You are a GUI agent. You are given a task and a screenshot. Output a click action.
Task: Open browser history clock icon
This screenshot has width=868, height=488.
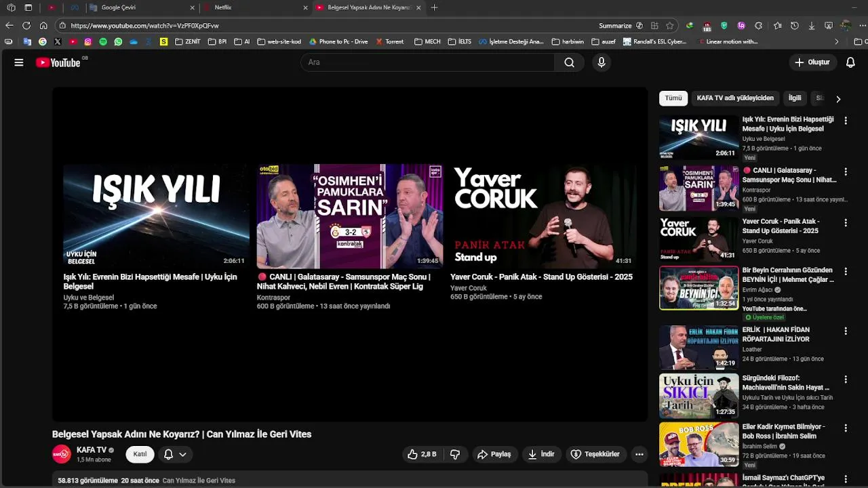coord(795,26)
